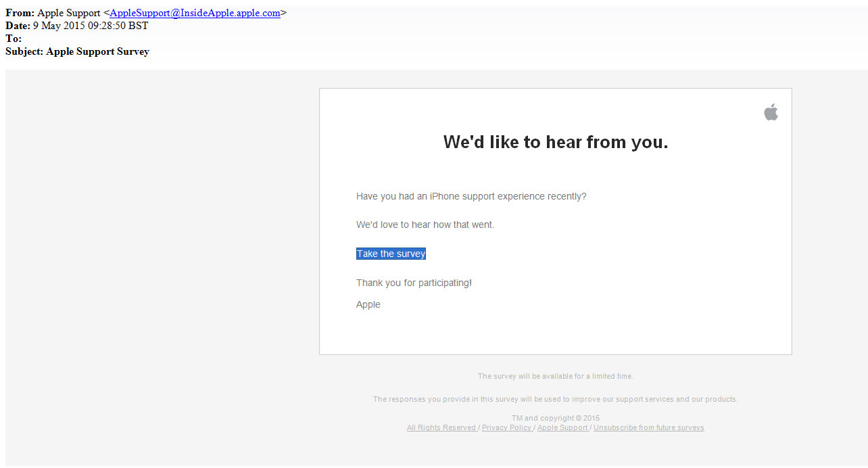The image size is (868, 468).
Task: Click the AppleSupport@InsideApple.apple.com sender address
Action: [195, 13]
